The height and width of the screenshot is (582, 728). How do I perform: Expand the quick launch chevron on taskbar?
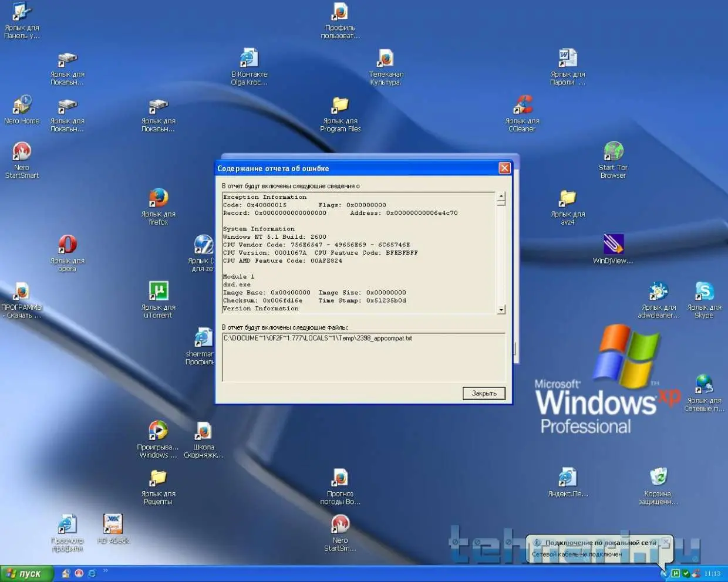[106, 570]
